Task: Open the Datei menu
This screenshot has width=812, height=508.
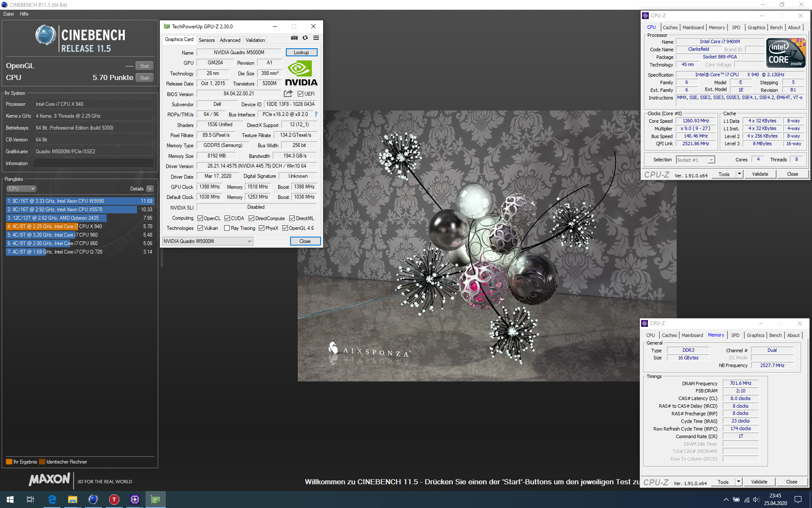Action: pyautogui.click(x=8, y=14)
